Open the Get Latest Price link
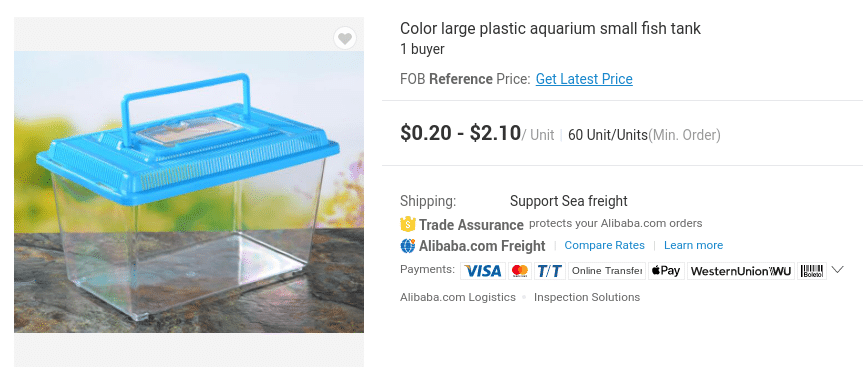 (584, 79)
